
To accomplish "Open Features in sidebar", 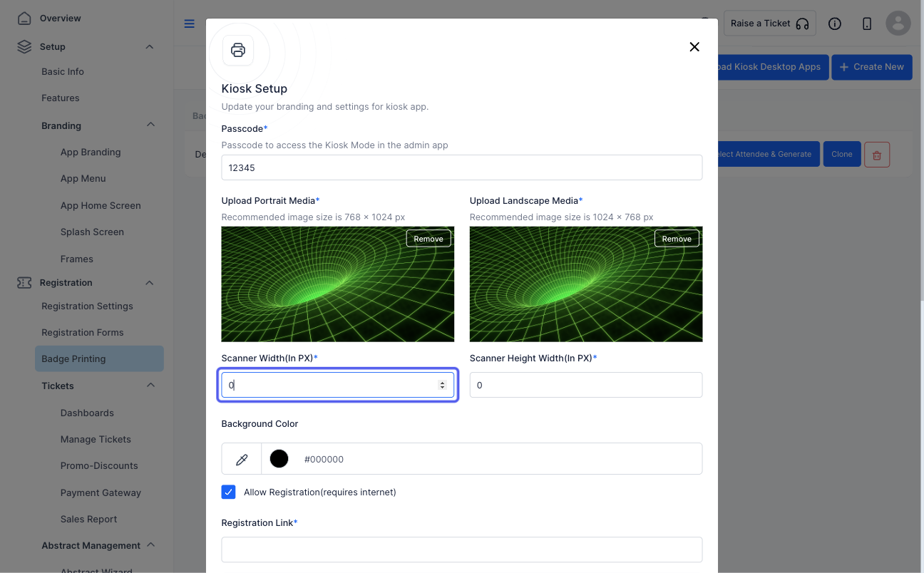I will [61, 98].
